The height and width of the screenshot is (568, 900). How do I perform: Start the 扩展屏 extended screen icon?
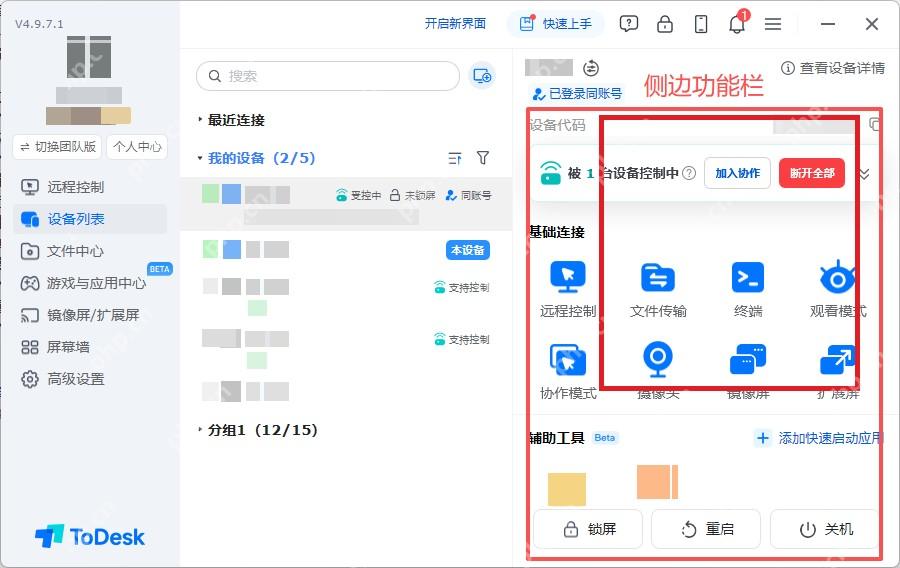pyautogui.click(x=838, y=372)
